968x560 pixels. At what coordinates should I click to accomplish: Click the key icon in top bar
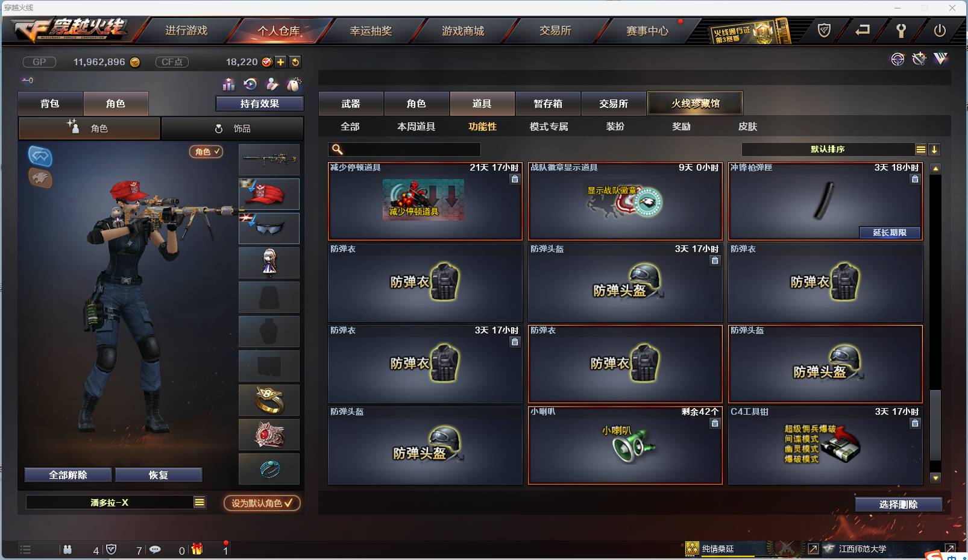coord(901,30)
